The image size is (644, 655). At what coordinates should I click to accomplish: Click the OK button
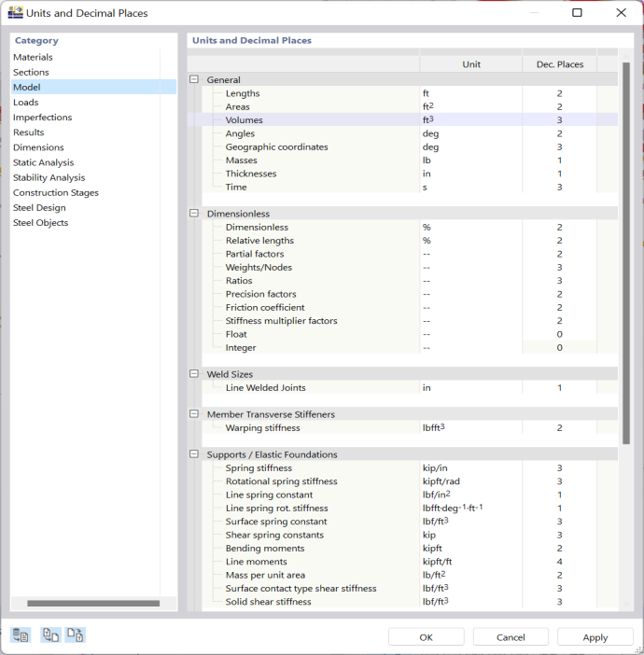(x=427, y=637)
